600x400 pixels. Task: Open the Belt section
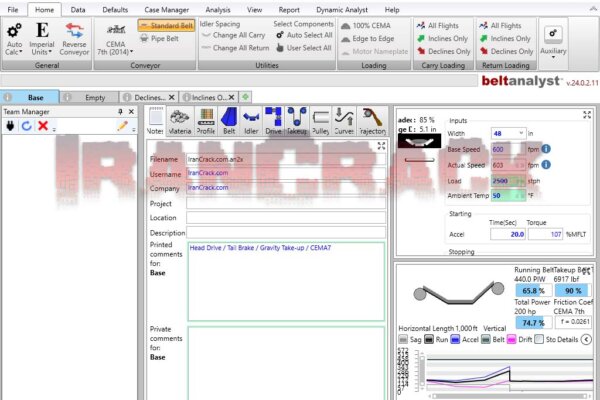click(229, 121)
